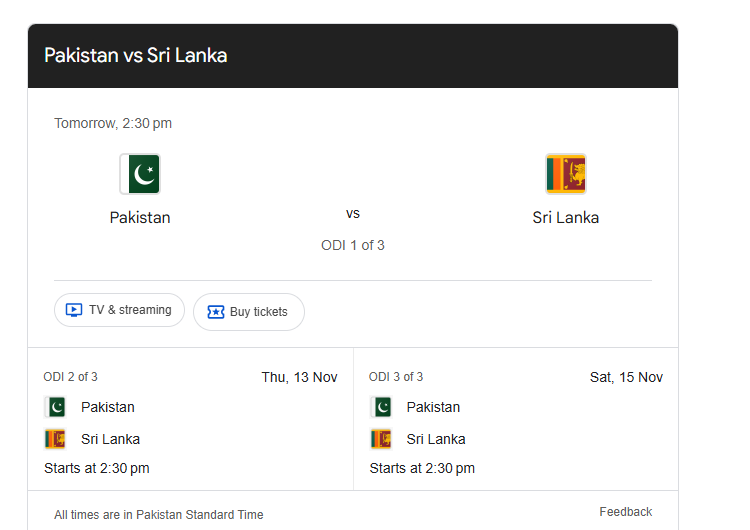
Task: Click the Thu, 13 Nov match date
Action: pyautogui.click(x=299, y=377)
